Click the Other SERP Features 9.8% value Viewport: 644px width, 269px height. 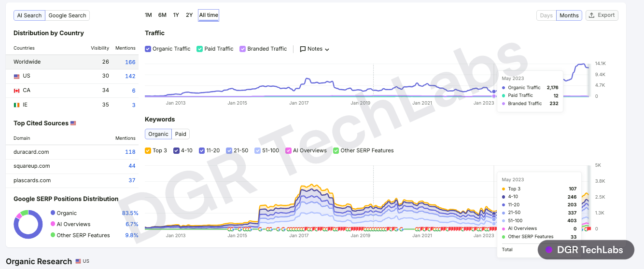[132, 235]
